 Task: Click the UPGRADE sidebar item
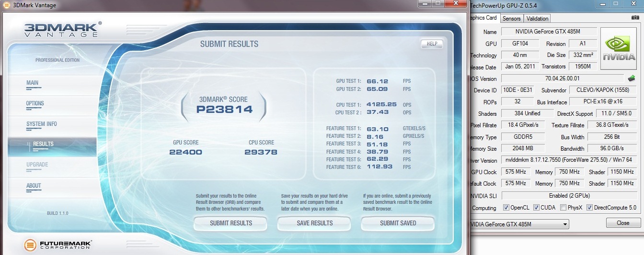[x=37, y=165]
